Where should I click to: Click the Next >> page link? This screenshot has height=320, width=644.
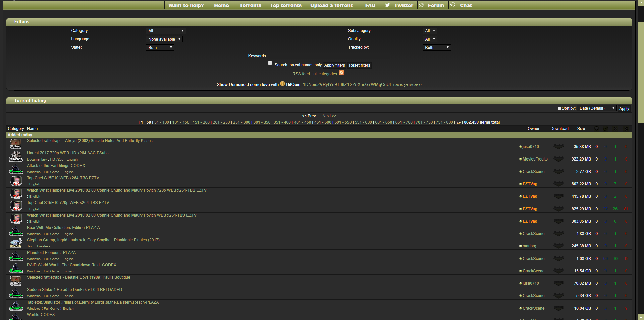pyautogui.click(x=329, y=116)
